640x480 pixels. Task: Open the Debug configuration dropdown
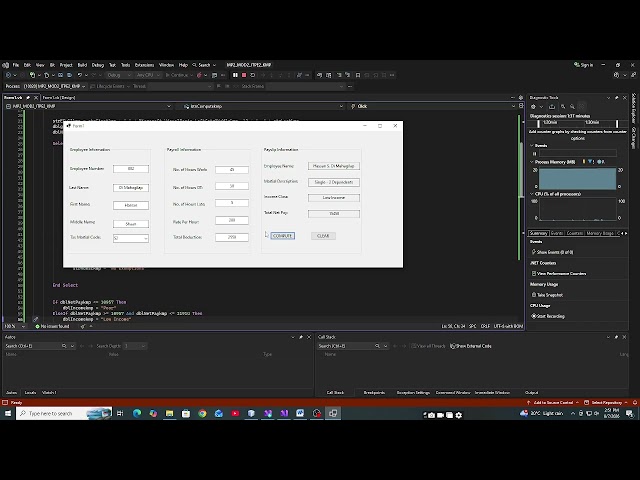point(119,75)
